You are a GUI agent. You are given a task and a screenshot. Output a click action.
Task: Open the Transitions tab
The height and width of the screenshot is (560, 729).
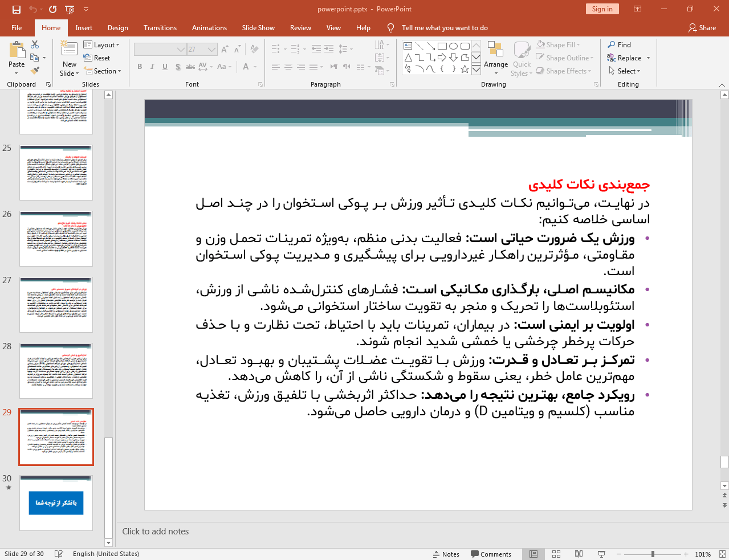point(160,28)
